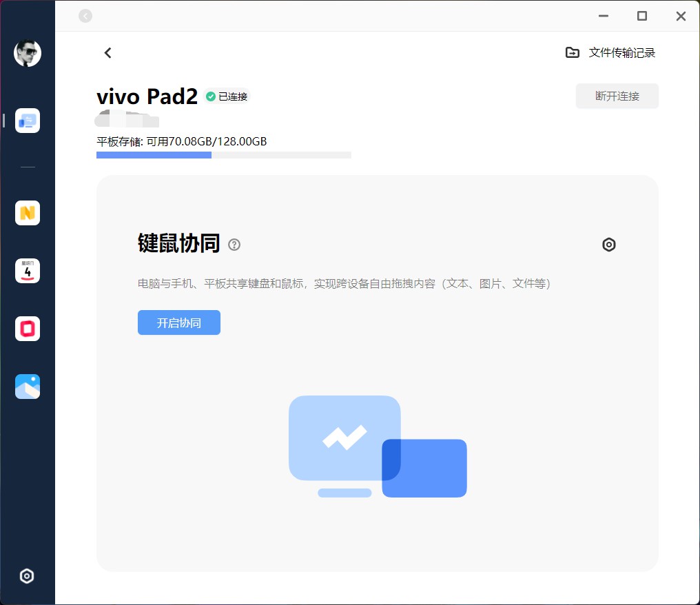The image size is (700, 605).
Task: Click the greyed round back button in title bar
Action: [85, 16]
